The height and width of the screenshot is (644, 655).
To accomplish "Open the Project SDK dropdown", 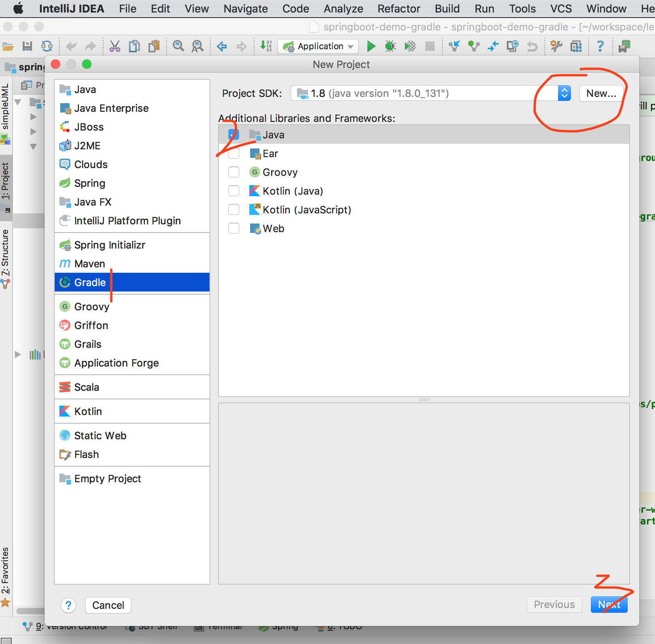I will (x=431, y=93).
